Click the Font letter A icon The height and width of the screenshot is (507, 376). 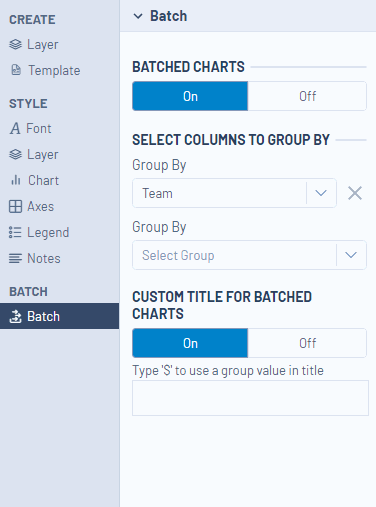tap(15, 128)
